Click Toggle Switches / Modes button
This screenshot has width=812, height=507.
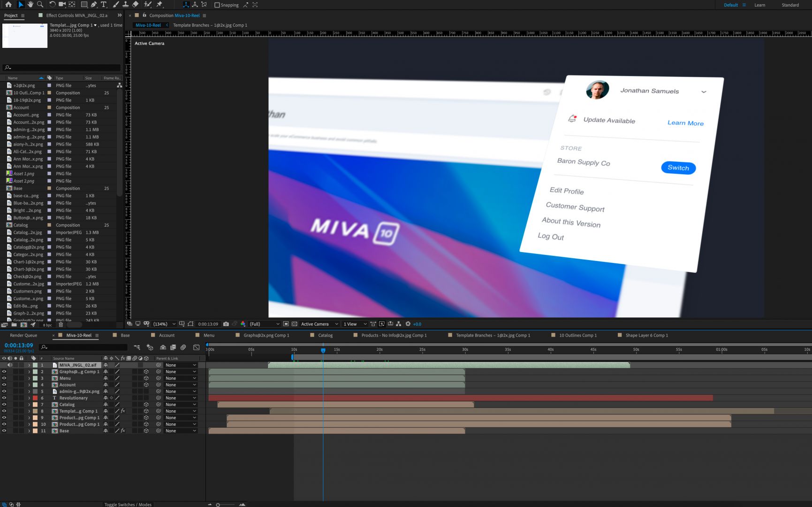pyautogui.click(x=128, y=505)
